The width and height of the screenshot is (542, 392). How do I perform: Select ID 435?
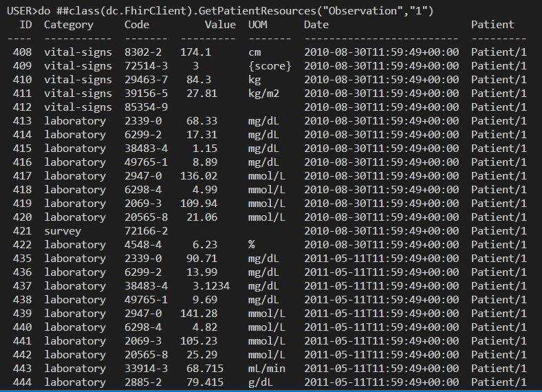click(x=23, y=259)
